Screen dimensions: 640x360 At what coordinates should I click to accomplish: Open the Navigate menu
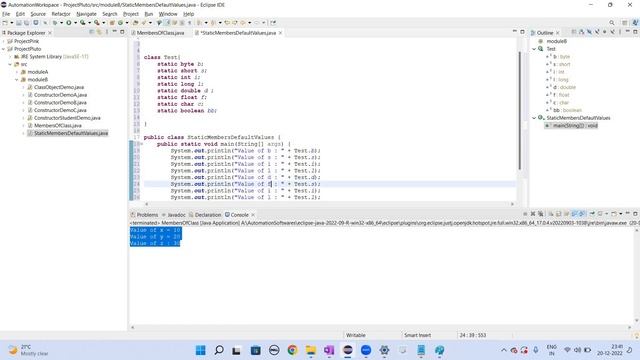click(86, 14)
